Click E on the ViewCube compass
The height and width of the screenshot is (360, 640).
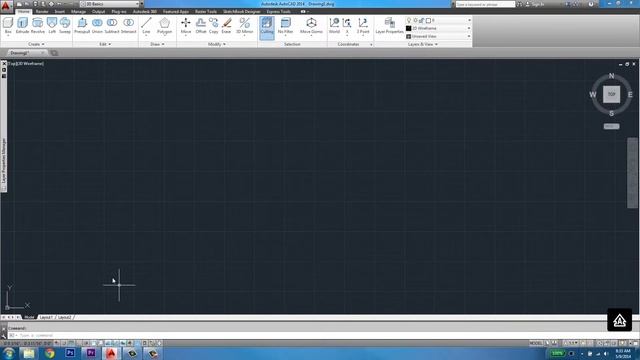point(630,95)
